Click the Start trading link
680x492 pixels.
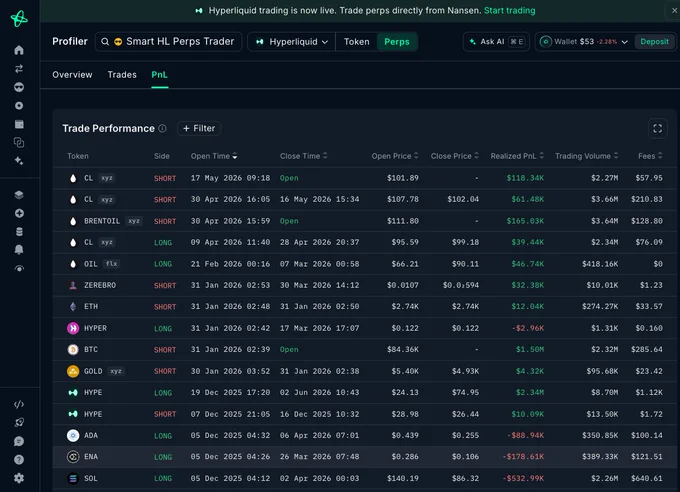(x=509, y=10)
